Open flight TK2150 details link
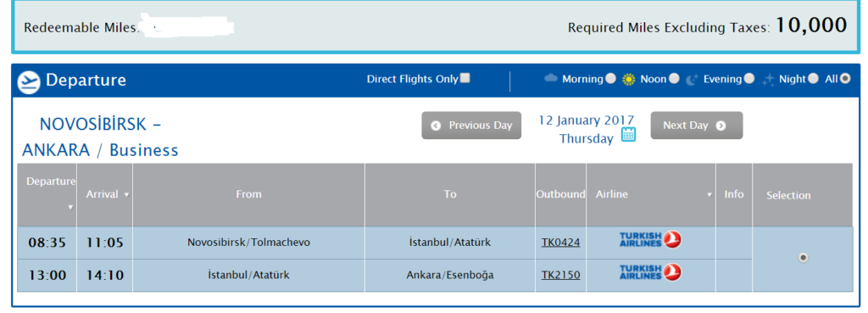868x313 pixels. tap(561, 275)
